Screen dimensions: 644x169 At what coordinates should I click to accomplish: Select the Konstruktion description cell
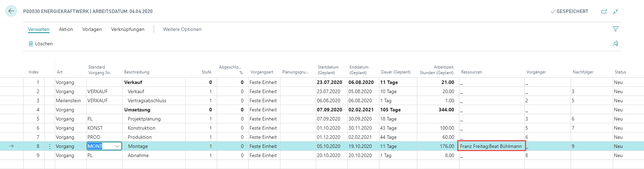[154, 128]
